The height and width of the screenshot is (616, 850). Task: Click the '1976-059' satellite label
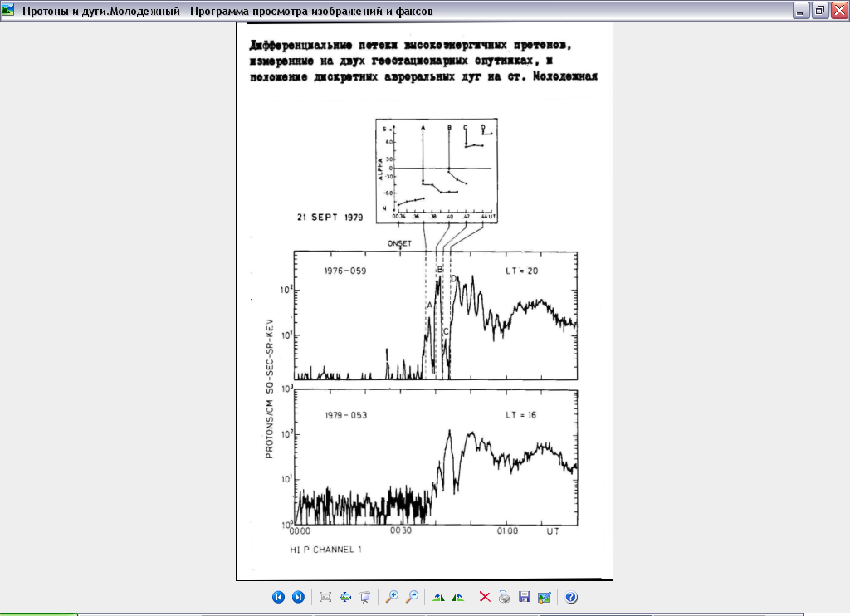(345, 271)
